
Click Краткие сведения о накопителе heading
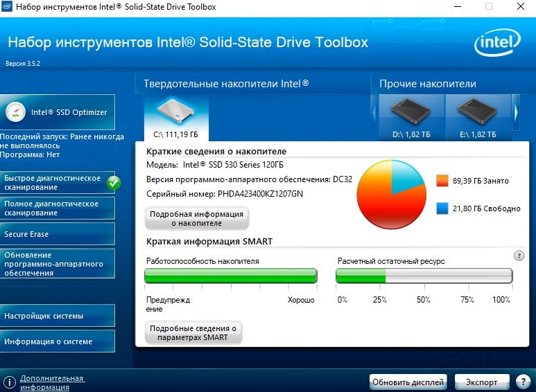pyautogui.click(x=216, y=151)
